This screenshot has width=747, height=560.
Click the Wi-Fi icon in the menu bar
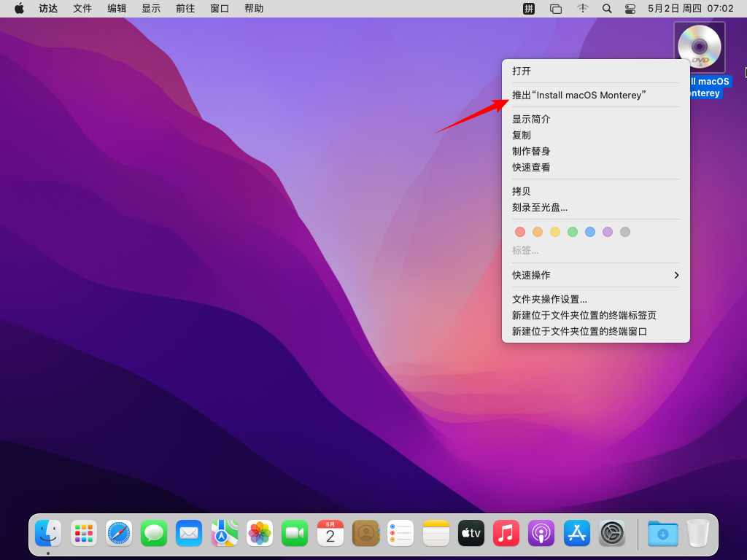582,9
